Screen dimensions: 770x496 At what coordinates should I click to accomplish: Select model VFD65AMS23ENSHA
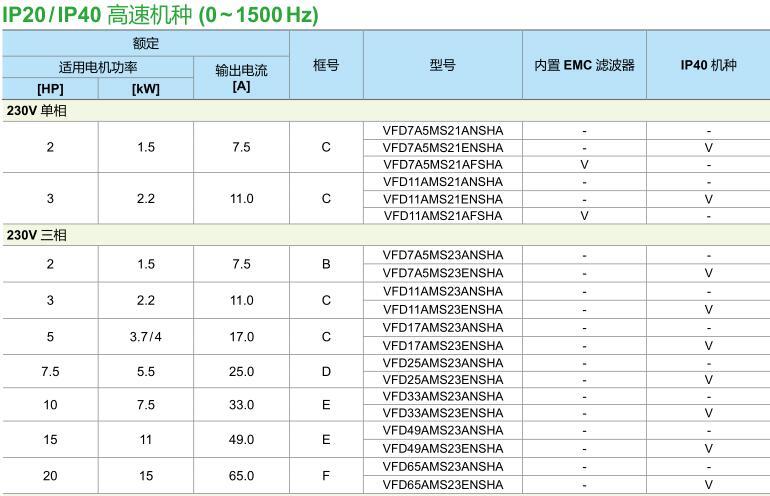tap(443, 485)
